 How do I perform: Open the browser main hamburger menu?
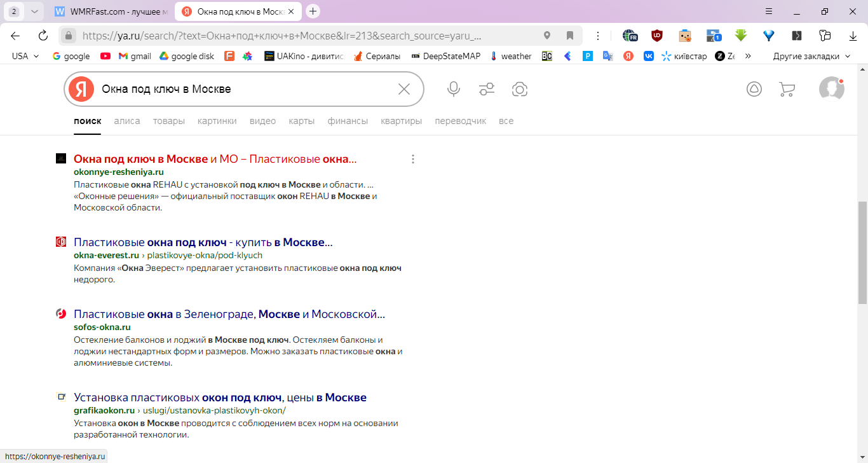[x=769, y=11]
